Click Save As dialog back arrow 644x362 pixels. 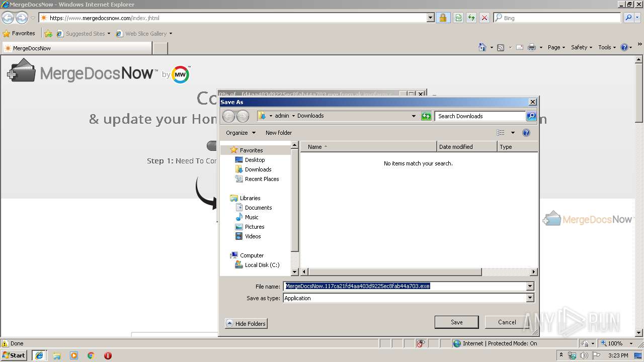[x=228, y=116]
